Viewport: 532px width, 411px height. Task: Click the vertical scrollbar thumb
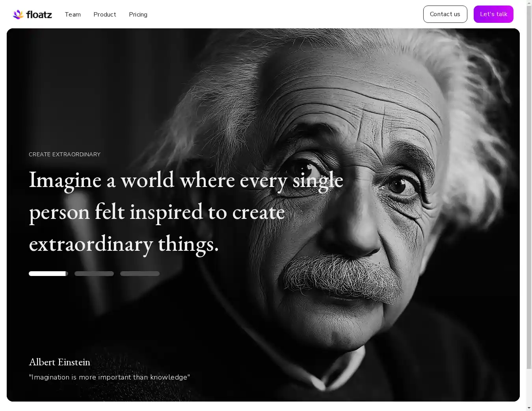(529, 185)
